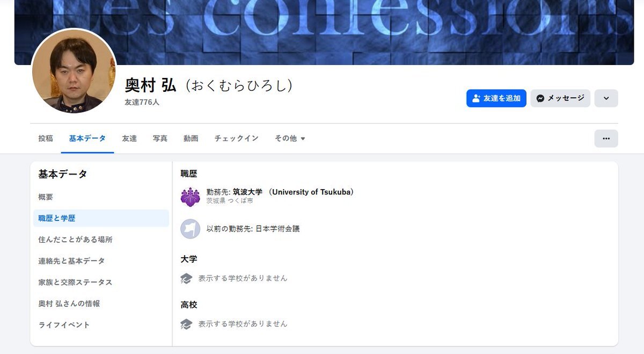Expand the chevron dropdown next to メッセージ
Image resolution: width=644 pixels, height=354 pixels.
[606, 98]
